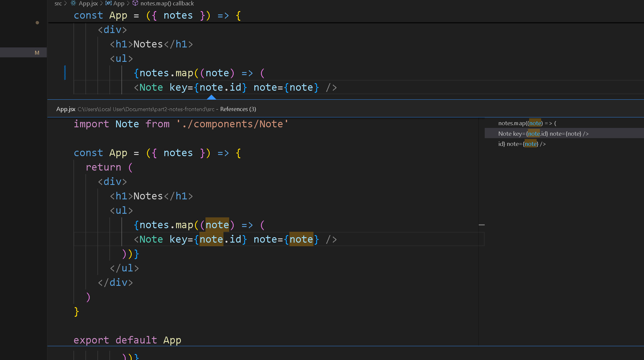The width and height of the screenshot is (644, 360).
Task: Click the M modified badge in sidebar
Action: click(37, 53)
